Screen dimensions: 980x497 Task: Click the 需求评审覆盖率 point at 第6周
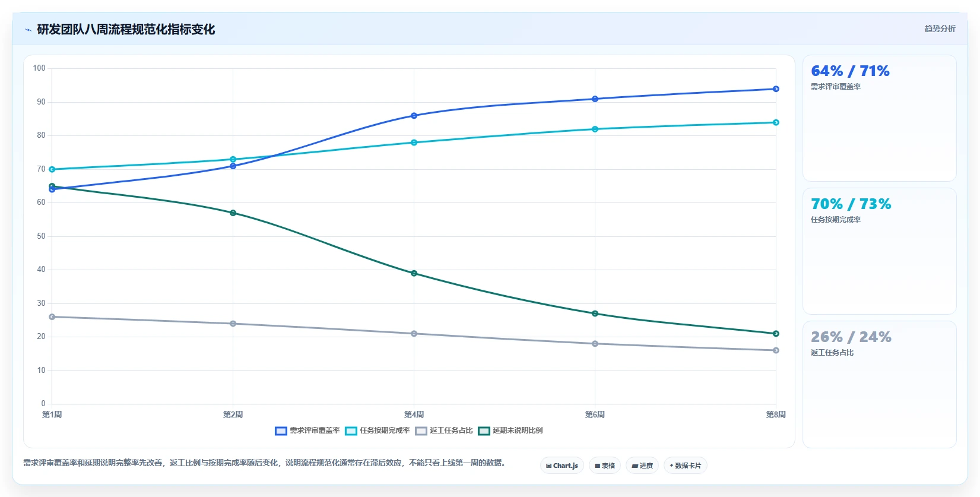tap(595, 99)
